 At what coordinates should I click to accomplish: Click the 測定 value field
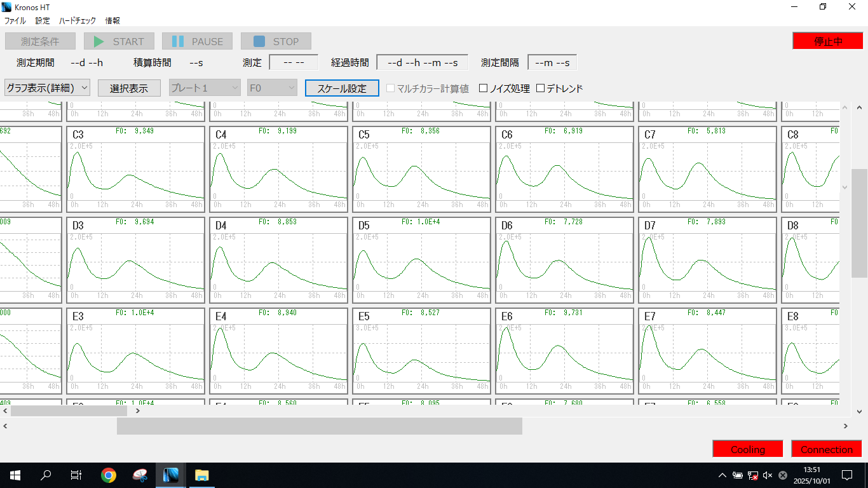[x=294, y=62]
